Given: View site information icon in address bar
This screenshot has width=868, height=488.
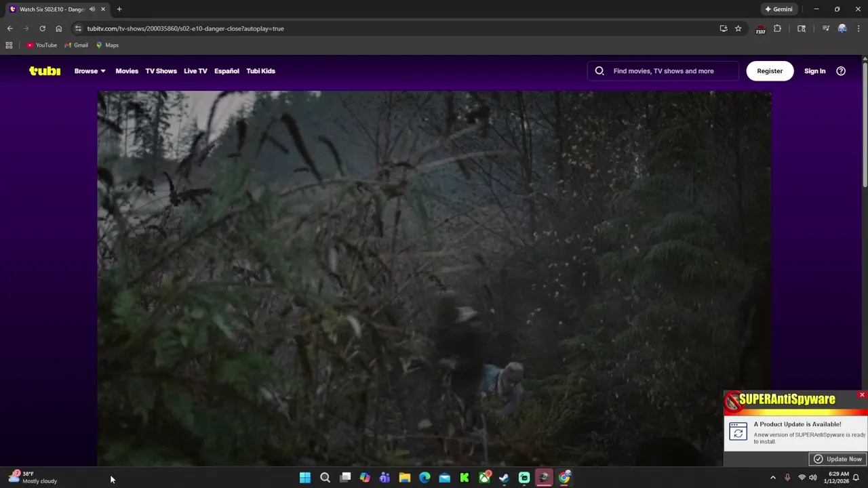Looking at the screenshot, I should click(78, 28).
